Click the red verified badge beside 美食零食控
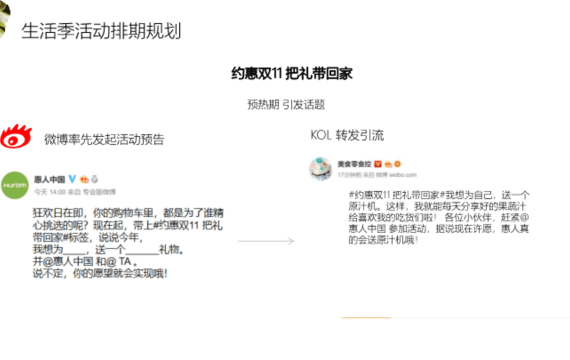This screenshot has height=360, width=570. (378, 164)
